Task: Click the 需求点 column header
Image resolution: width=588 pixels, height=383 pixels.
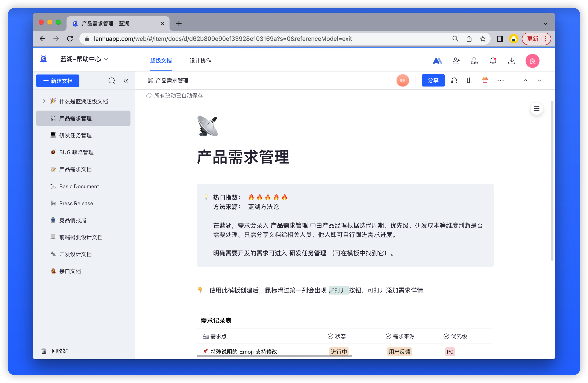Action: point(214,336)
